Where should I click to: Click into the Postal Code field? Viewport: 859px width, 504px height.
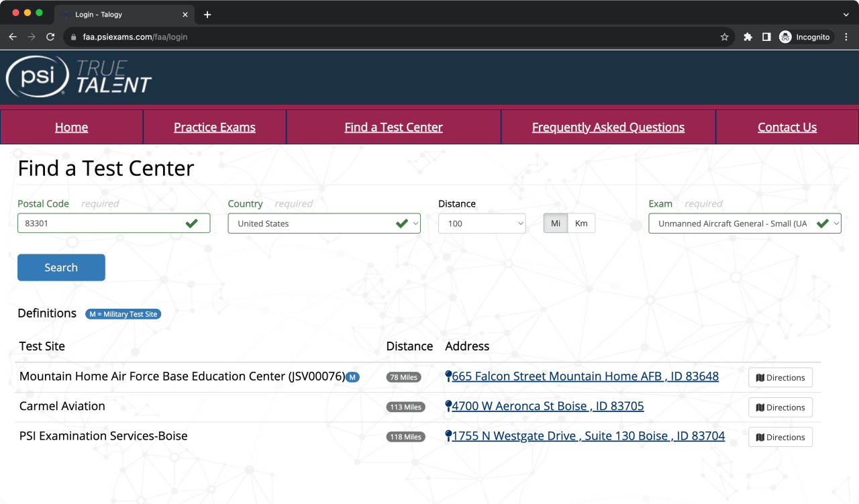(x=101, y=223)
